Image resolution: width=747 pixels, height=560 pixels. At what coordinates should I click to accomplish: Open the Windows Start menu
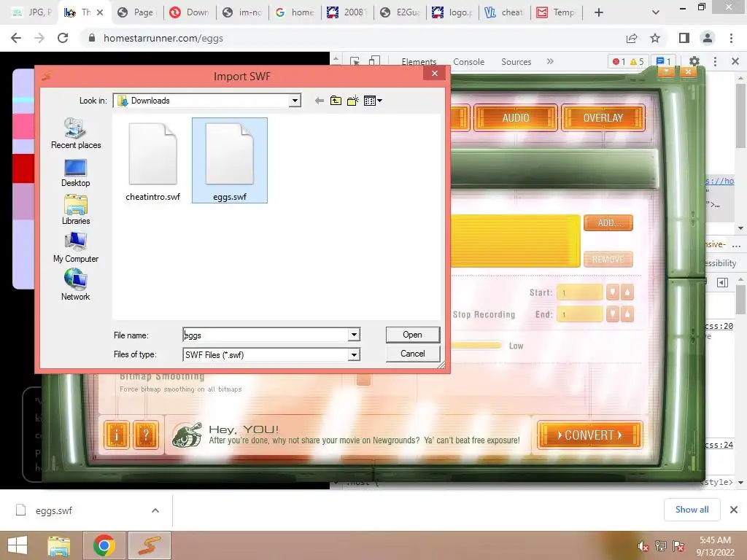(18, 545)
